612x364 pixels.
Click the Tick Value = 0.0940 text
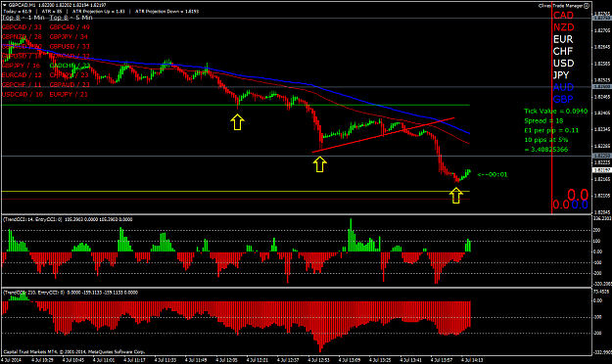click(x=556, y=112)
